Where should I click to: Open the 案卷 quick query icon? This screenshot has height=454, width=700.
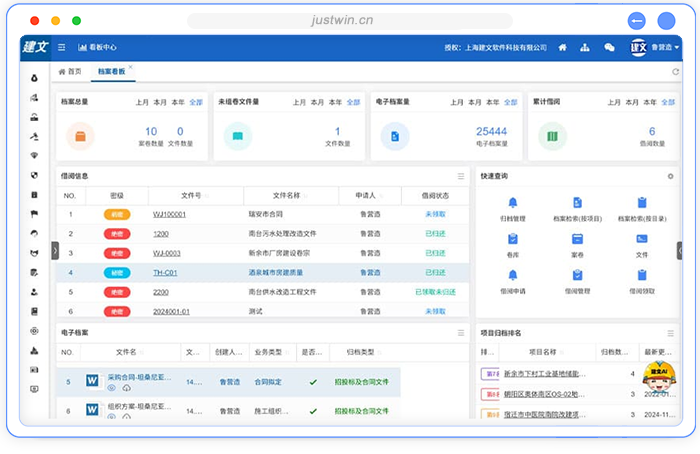(577, 239)
